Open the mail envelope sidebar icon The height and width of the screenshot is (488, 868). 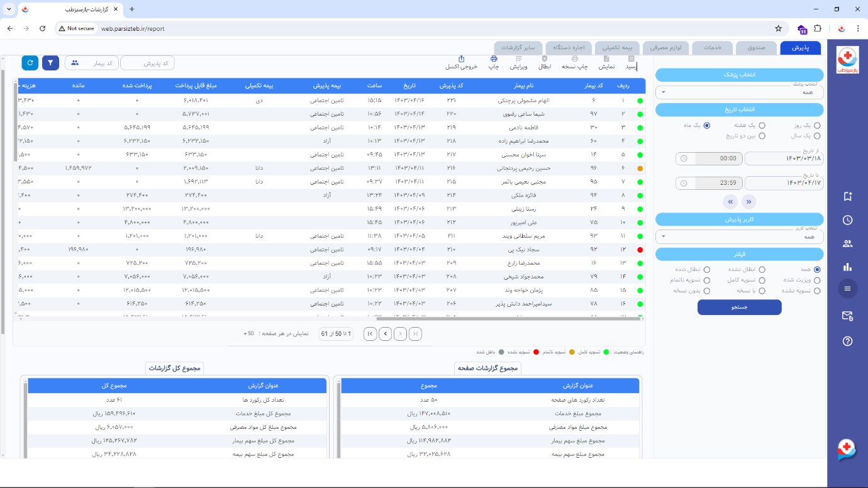coord(847,316)
